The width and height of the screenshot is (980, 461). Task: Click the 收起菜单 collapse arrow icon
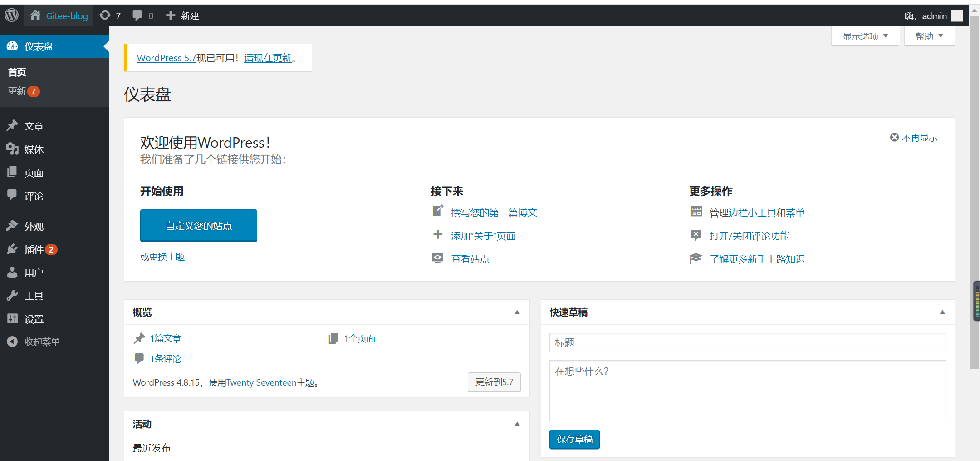pos(12,342)
